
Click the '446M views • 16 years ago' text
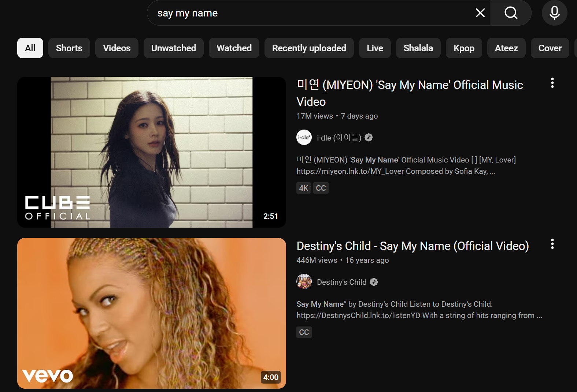[343, 260]
